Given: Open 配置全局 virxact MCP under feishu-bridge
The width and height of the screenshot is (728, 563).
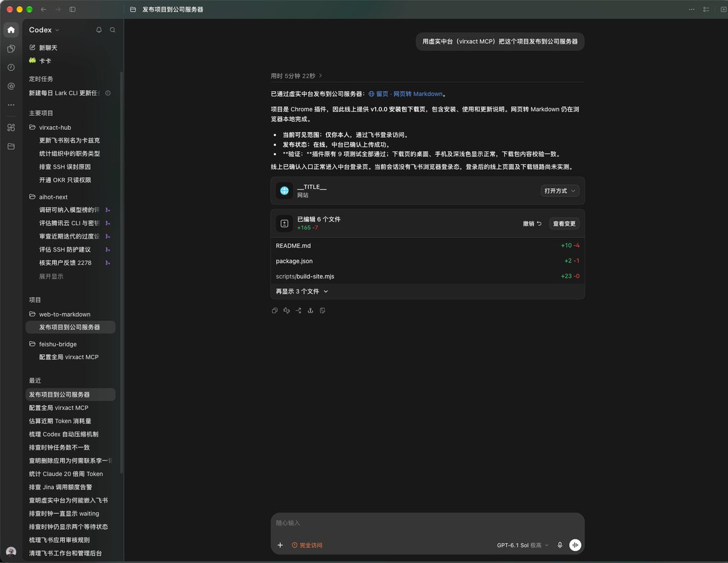Looking at the screenshot, I should pos(70,357).
